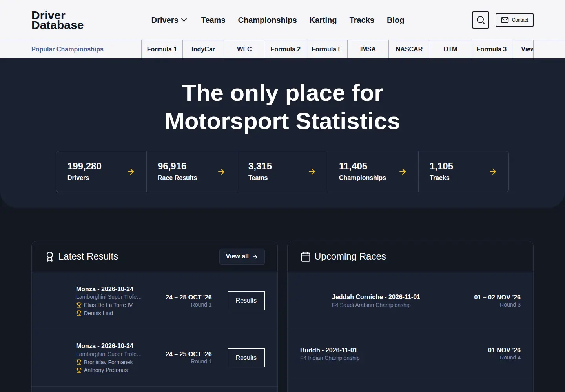
Task: Click trophy icon next to Anthony Pretorius
Action: click(x=79, y=370)
